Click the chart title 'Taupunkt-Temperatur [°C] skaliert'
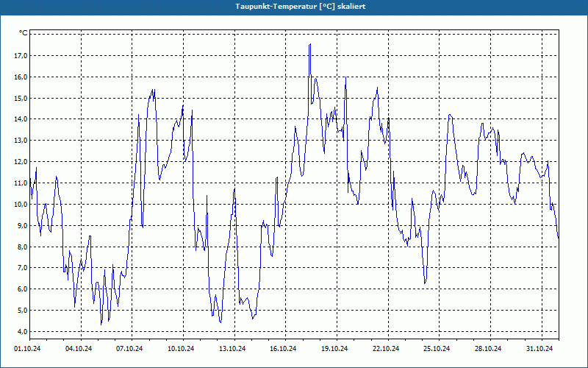The height and width of the screenshot is (368, 588). click(301, 7)
